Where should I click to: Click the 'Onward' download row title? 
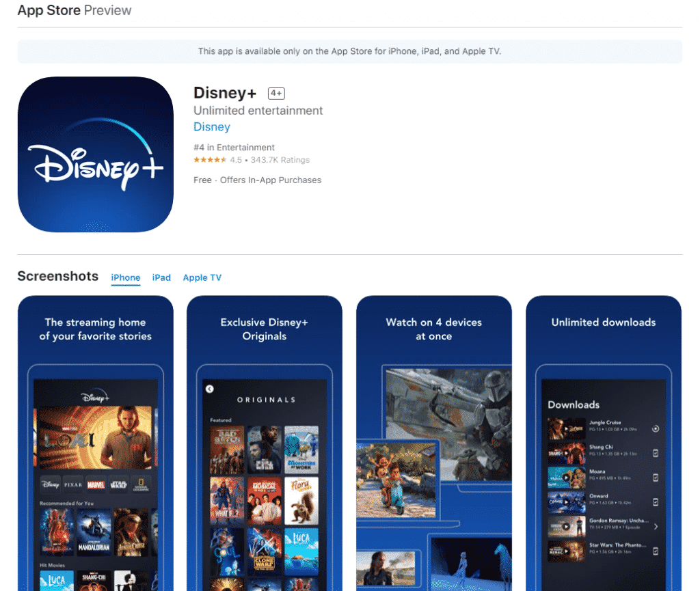pos(599,496)
